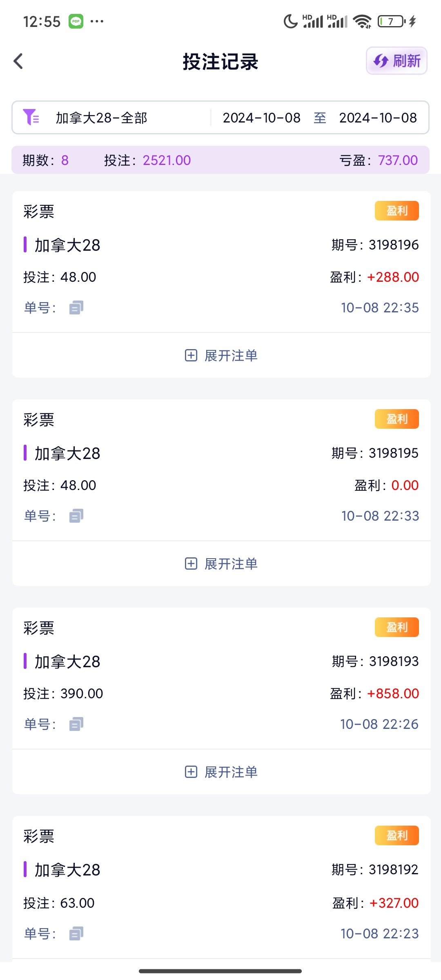
Task: Select the end date 2024-10-08 field
Action: click(378, 118)
